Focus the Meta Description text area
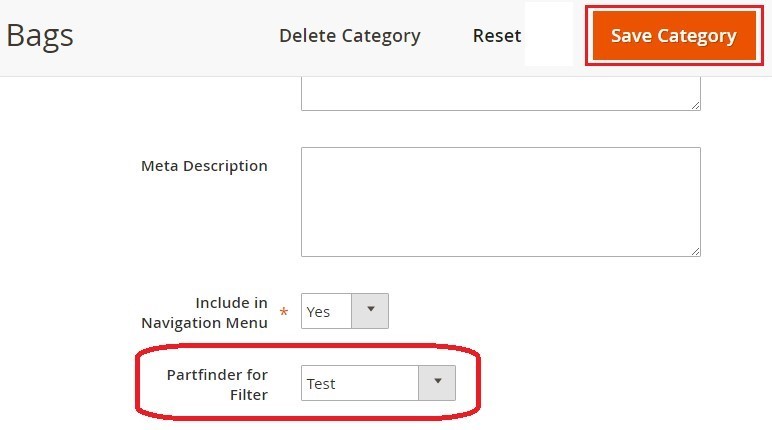This screenshot has width=772, height=430. tap(500, 201)
